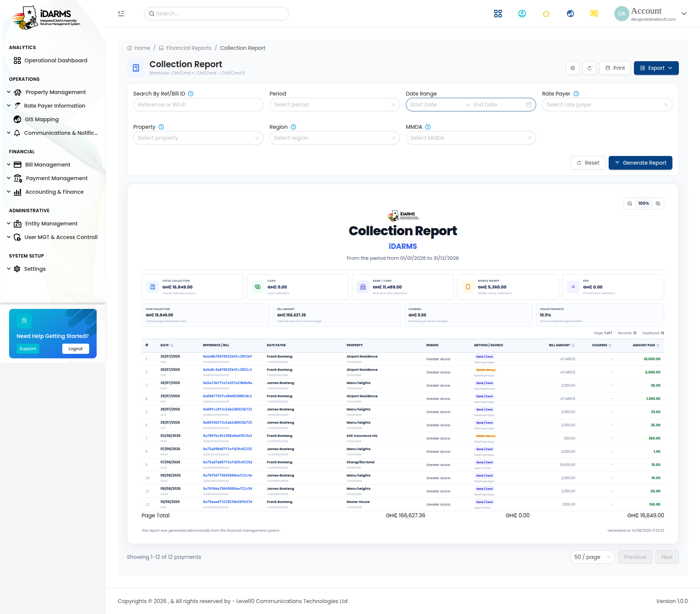Zoom in the report preview
This screenshot has width=700, height=614.
click(x=658, y=204)
